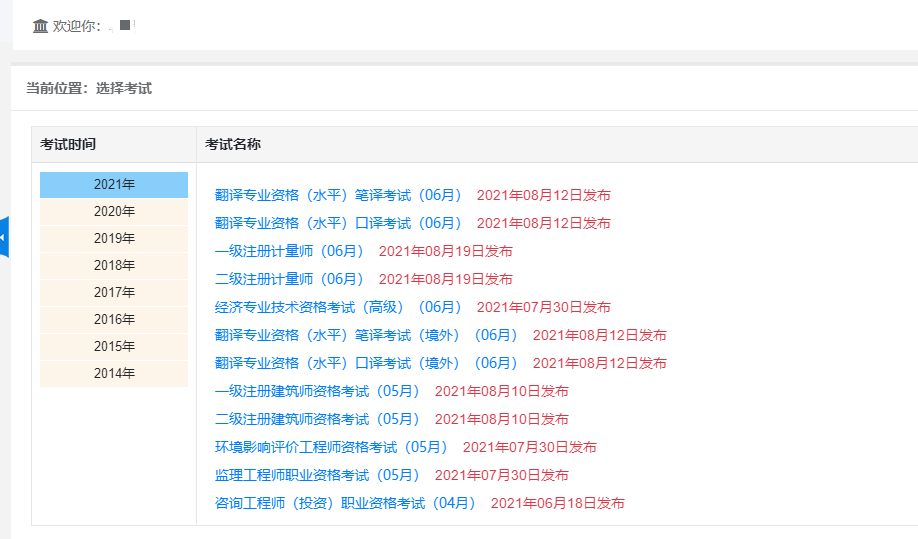The height and width of the screenshot is (539, 918).
Task: Select 2016年 from exam years
Action: (x=114, y=319)
